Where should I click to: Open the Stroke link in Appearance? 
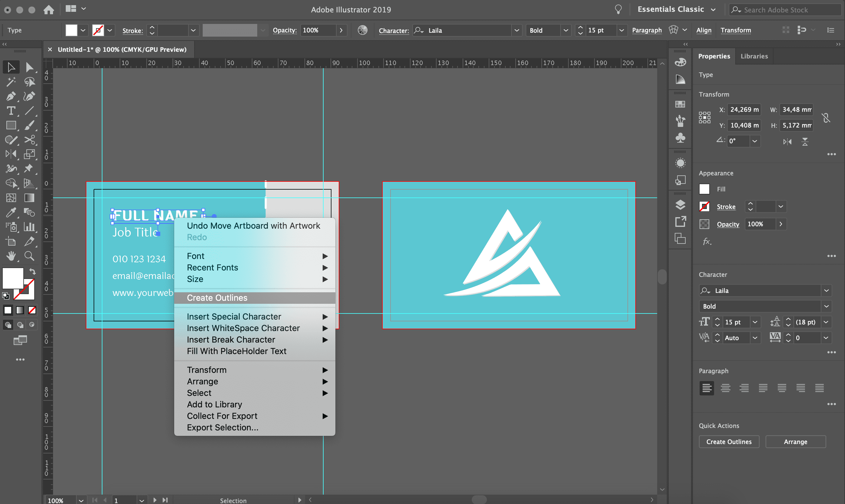click(726, 207)
